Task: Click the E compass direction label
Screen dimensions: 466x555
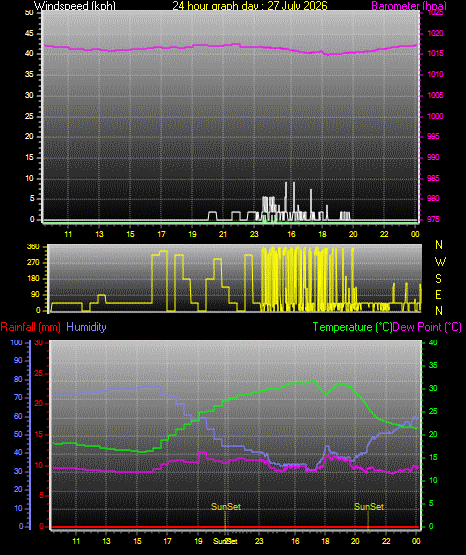Action: coord(438,295)
